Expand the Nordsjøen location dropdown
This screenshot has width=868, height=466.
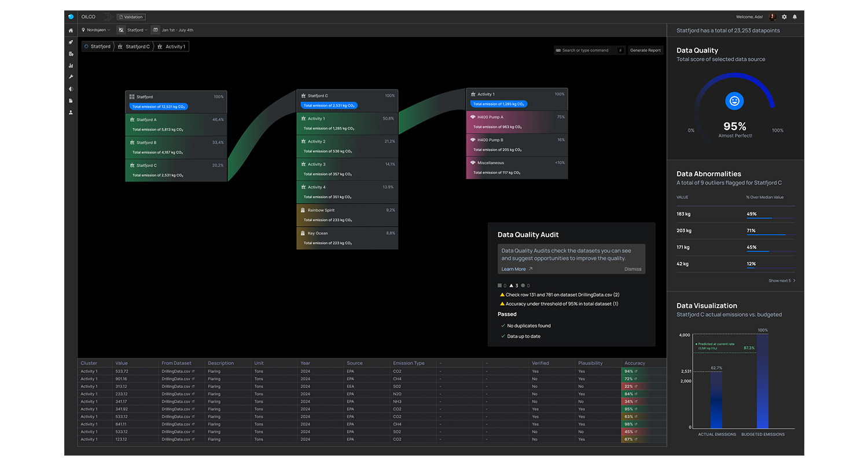tap(95, 30)
